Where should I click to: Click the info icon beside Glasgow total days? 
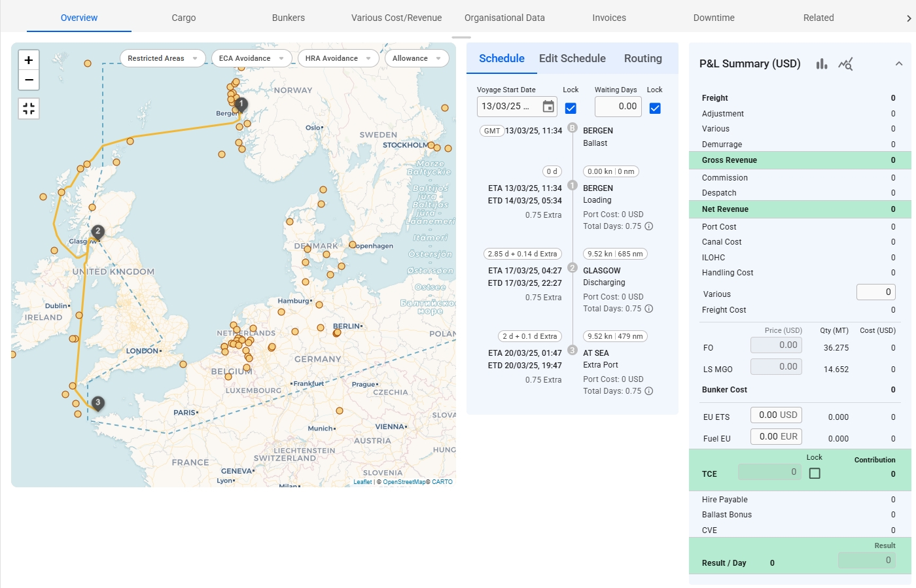click(649, 309)
